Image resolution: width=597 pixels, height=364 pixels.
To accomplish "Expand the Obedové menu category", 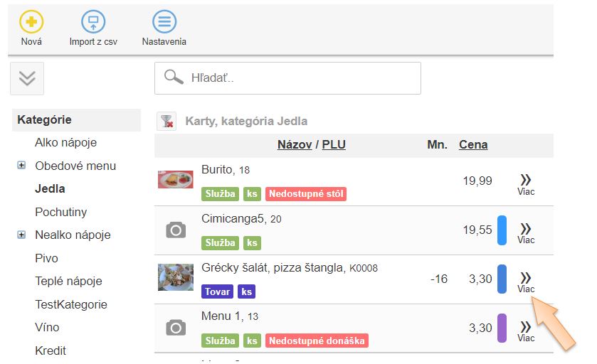I will 21,166.
